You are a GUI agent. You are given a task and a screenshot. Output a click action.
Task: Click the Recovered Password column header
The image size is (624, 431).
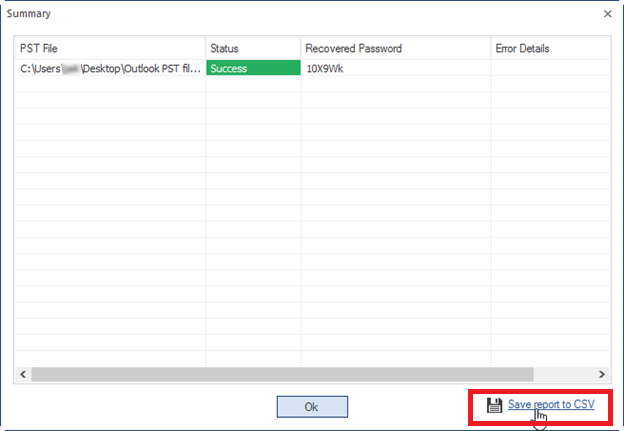click(x=396, y=49)
